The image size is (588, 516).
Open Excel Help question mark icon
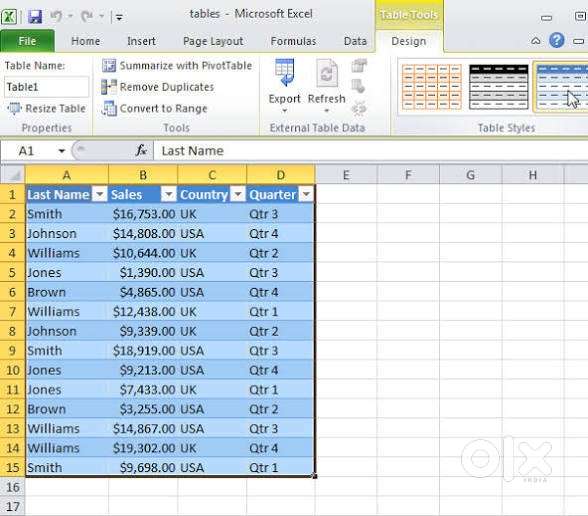tap(556, 40)
